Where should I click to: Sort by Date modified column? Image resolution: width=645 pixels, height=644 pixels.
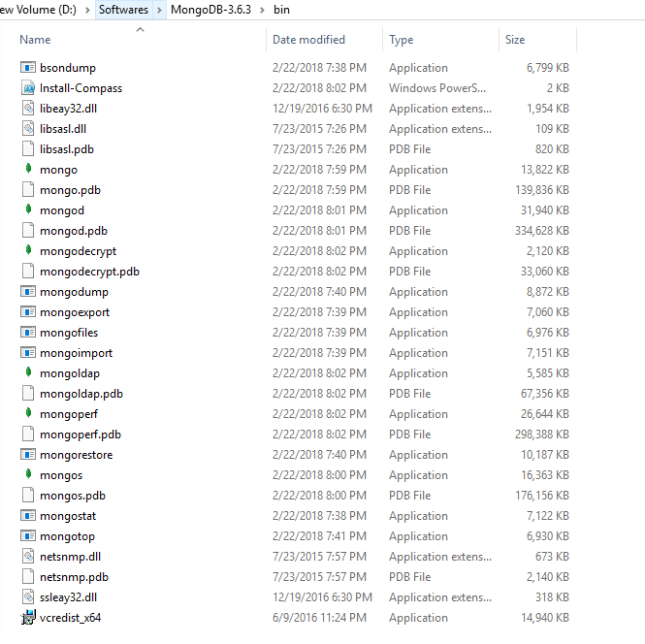(x=308, y=40)
